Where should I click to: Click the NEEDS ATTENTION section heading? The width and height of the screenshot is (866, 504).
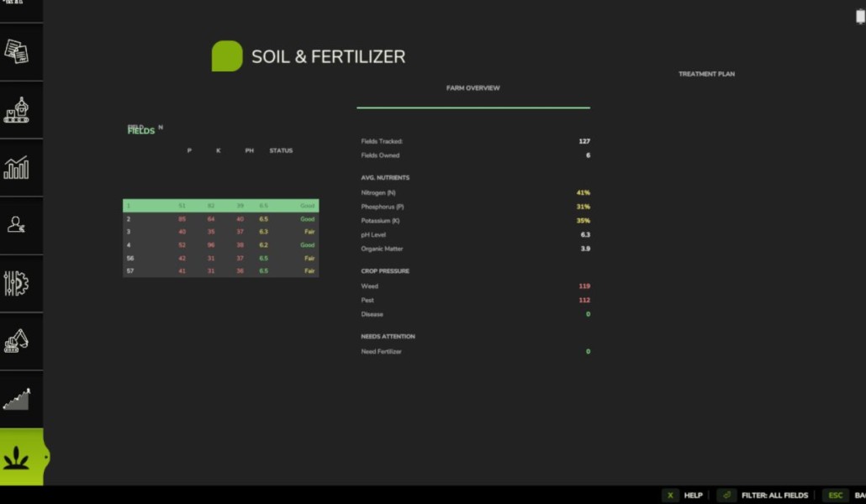(388, 336)
